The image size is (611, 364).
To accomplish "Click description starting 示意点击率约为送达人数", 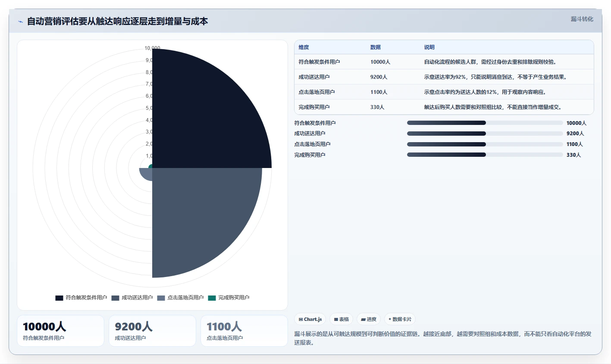I will [486, 92].
